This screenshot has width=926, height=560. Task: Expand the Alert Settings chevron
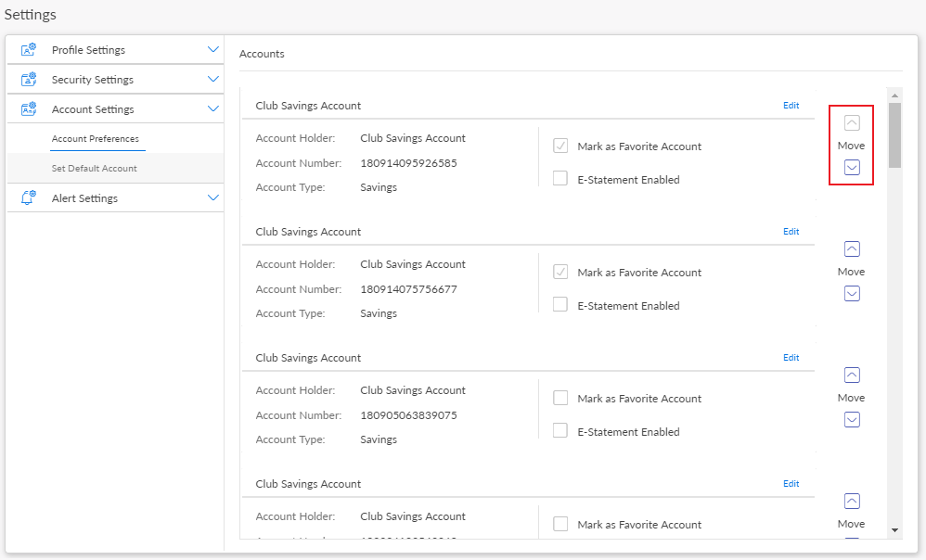tap(213, 198)
